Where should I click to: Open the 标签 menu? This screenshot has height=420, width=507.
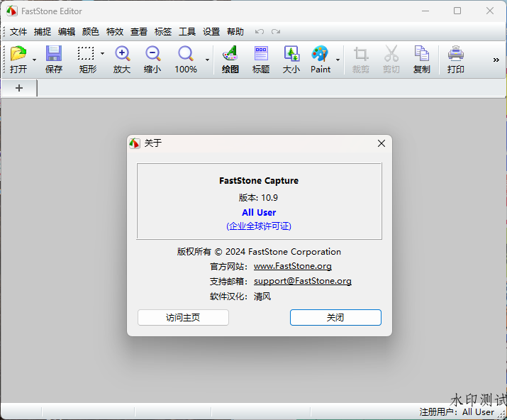(163, 32)
